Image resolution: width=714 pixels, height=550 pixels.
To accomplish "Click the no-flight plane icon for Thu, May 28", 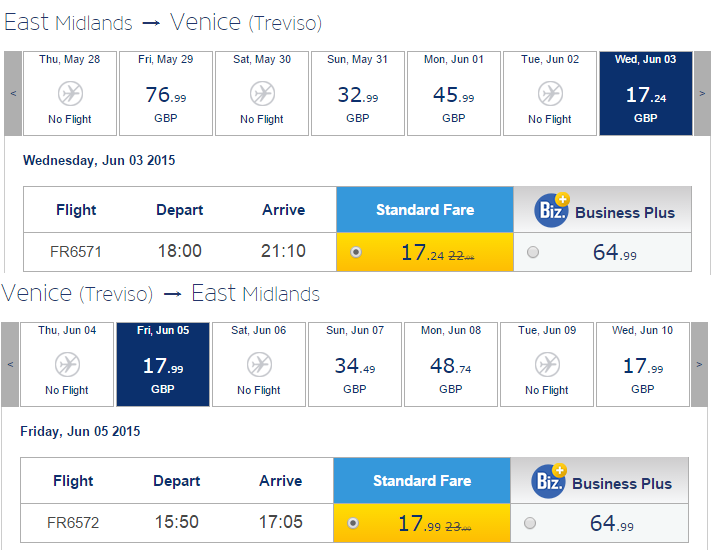I will [x=70, y=93].
